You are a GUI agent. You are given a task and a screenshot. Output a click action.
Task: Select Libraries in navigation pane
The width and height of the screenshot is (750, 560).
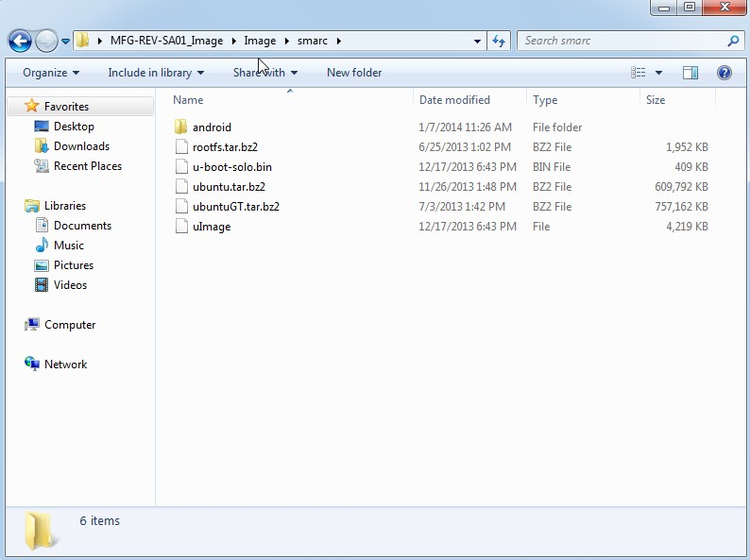[x=65, y=206]
